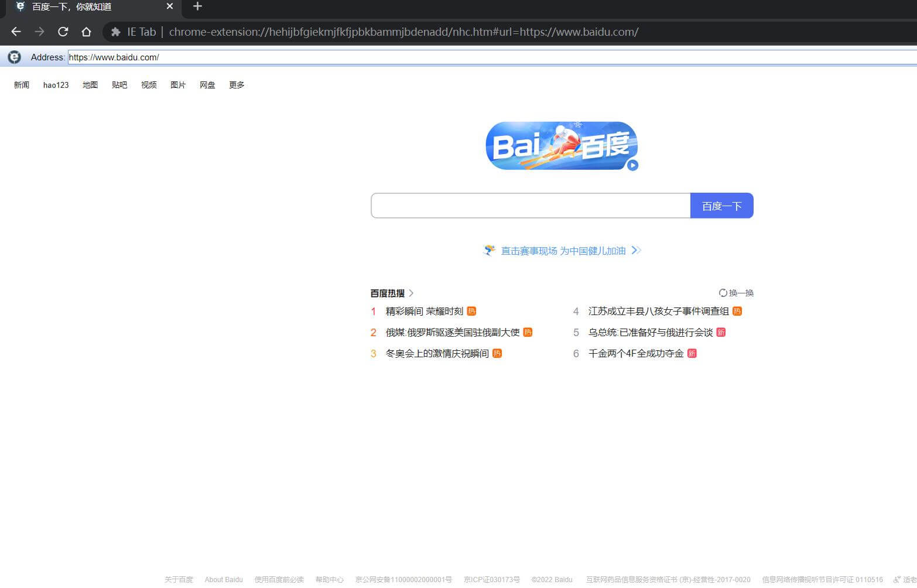Click the browser back arrow
917x588 pixels.
(15, 32)
